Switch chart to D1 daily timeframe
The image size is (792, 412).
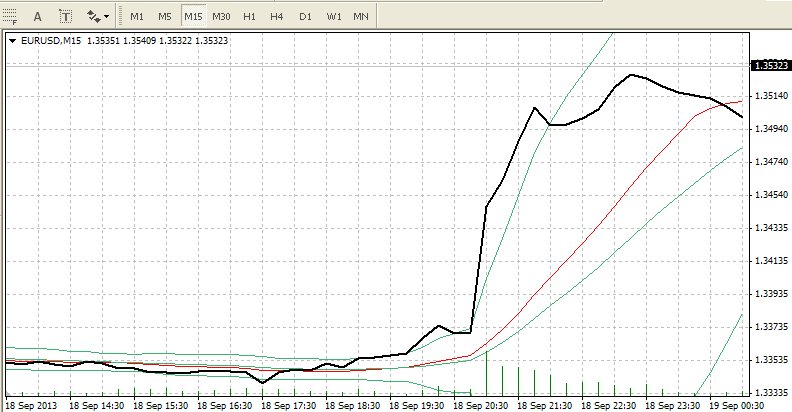tap(305, 17)
